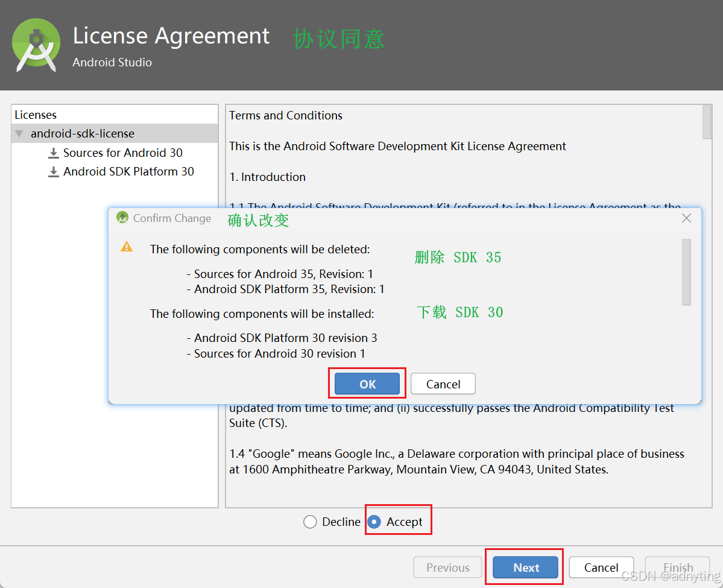Select Sources for Android 30 item

pyautogui.click(x=122, y=153)
